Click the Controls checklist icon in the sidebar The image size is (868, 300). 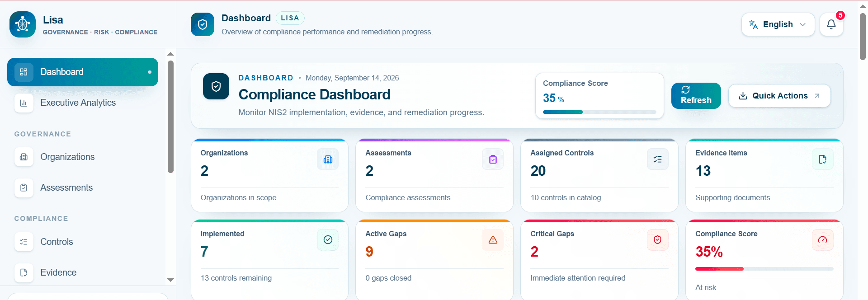tap(24, 242)
